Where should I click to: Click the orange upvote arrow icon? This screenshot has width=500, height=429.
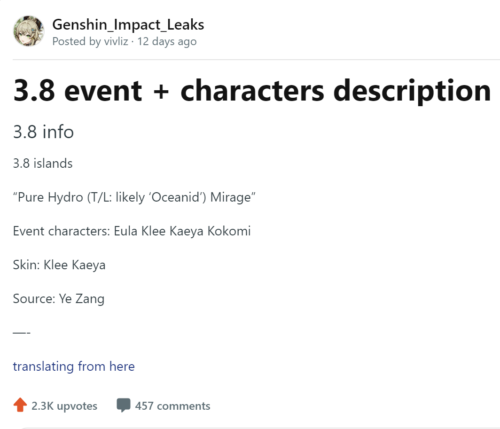pos(20,405)
